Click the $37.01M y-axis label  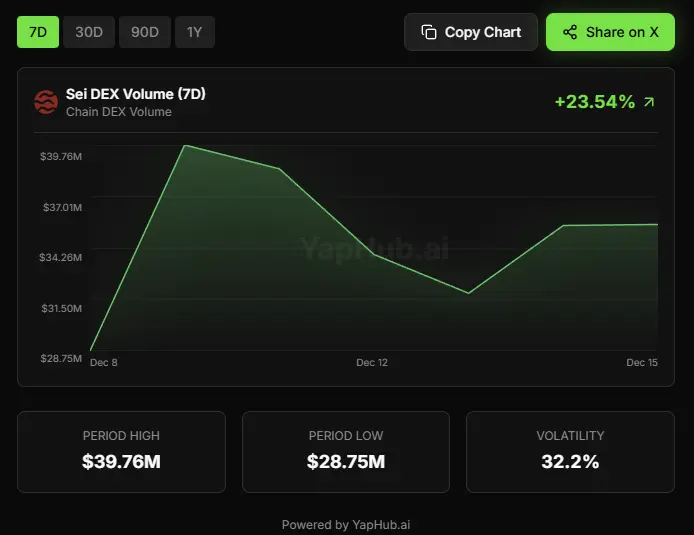62,208
